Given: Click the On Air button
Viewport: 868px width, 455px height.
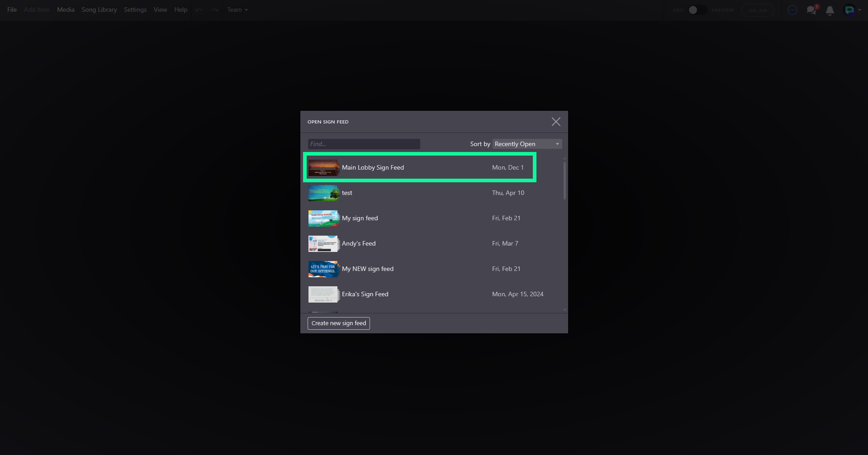Looking at the screenshot, I should tap(758, 10).
